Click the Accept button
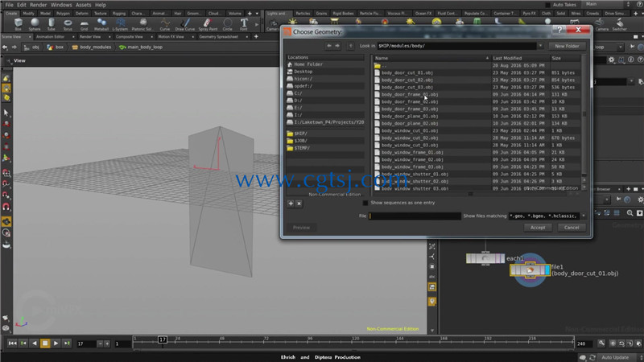644x362 pixels. pos(538,228)
